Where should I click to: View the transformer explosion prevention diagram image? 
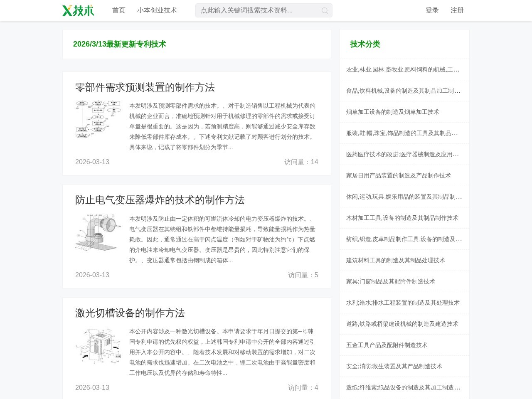tap(99, 233)
